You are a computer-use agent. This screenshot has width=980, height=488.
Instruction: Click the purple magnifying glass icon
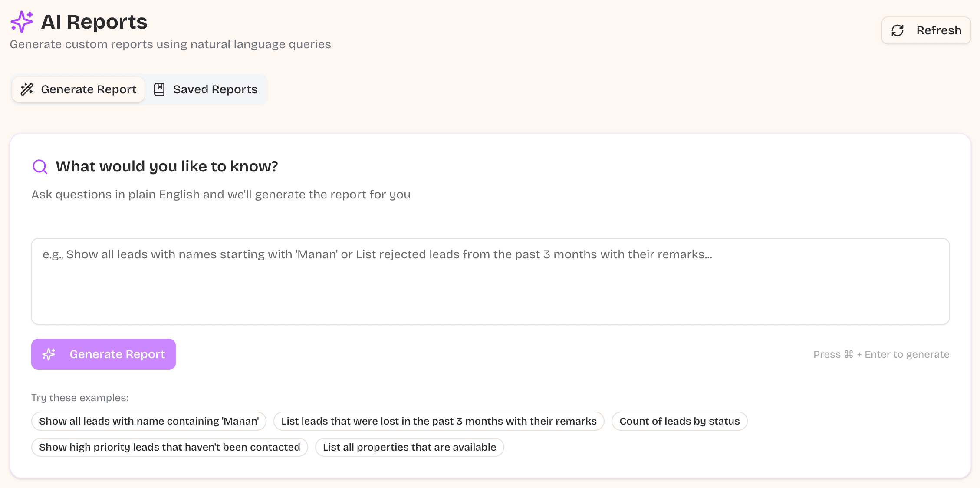pos(40,167)
